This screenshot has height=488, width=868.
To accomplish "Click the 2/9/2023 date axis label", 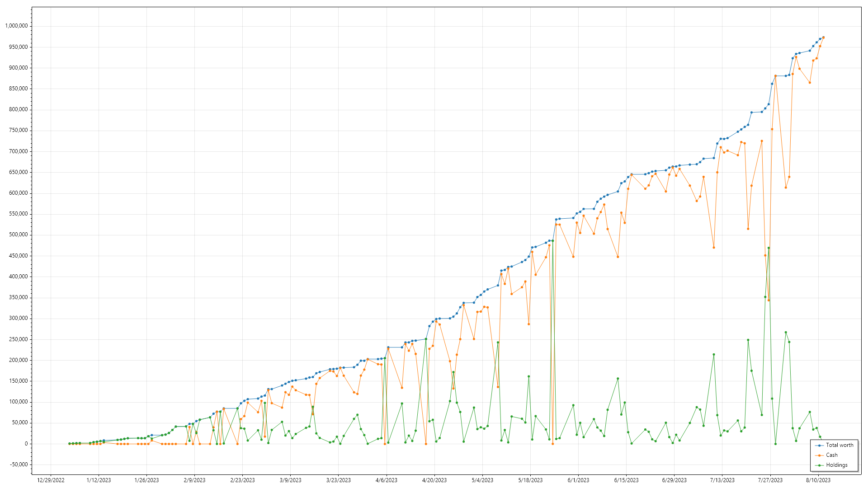I will [x=194, y=480].
